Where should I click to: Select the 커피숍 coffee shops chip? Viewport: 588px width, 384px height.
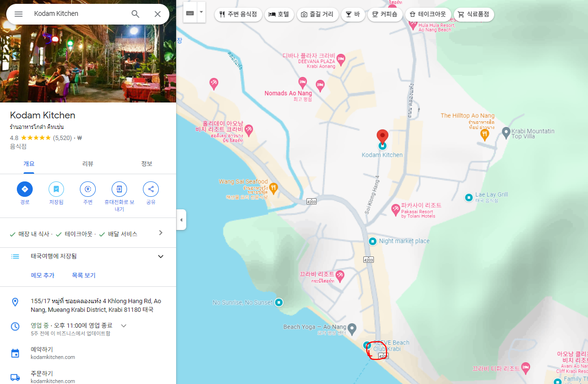(x=385, y=14)
